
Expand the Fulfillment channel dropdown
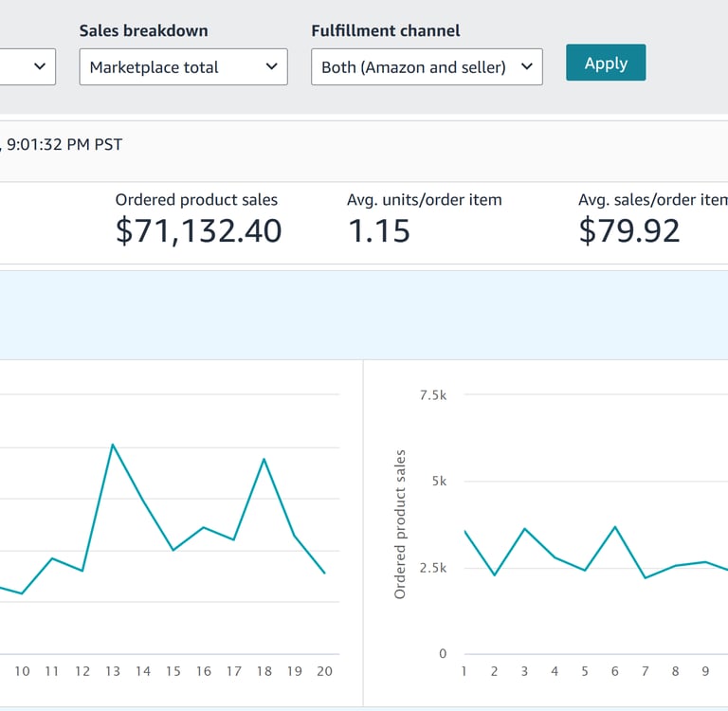pos(427,67)
